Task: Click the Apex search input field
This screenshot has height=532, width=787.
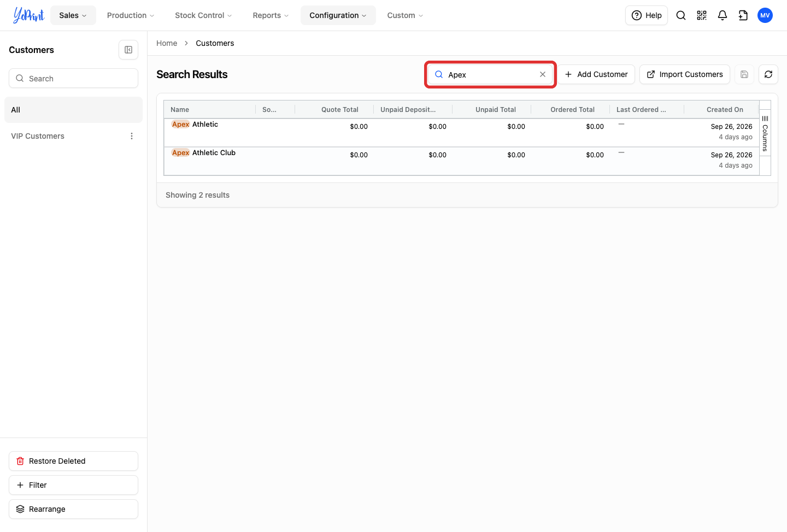Action: coord(490,74)
